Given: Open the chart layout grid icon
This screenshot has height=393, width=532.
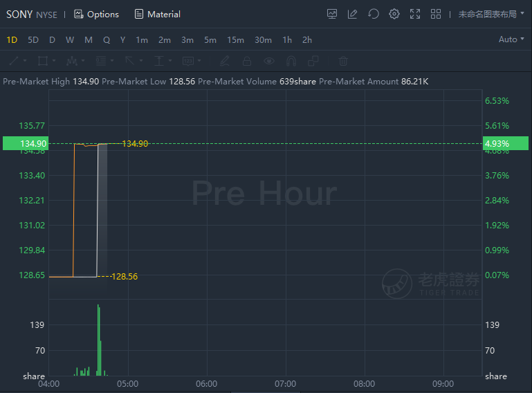Looking at the screenshot, I should pyautogui.click(x=436, y=15).
